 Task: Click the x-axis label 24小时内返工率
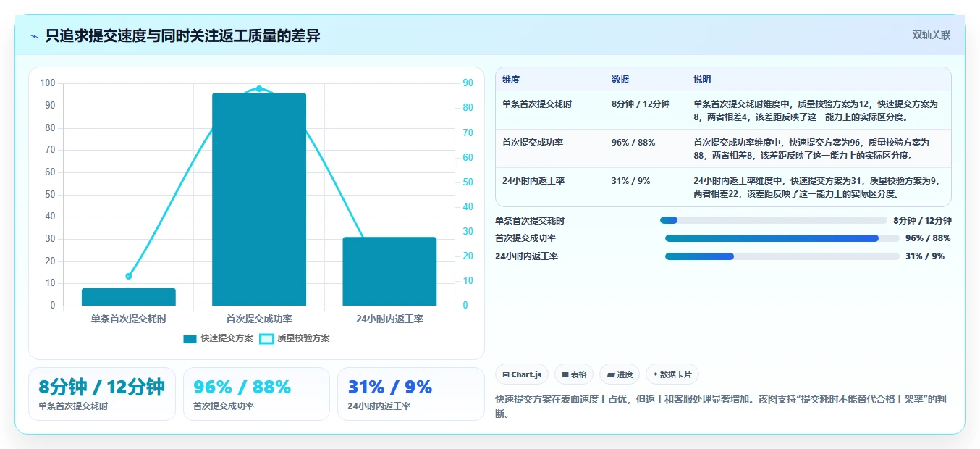[x=389, y=319]
